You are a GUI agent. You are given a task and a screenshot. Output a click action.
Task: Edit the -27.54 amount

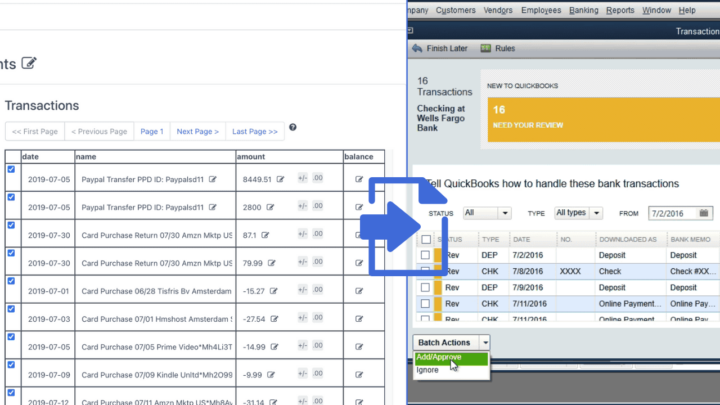coord(274,319)
